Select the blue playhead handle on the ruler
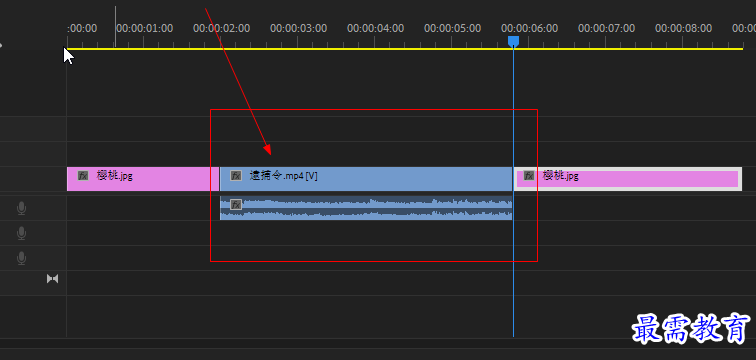 pyautogui.click(x=513, y=41)
